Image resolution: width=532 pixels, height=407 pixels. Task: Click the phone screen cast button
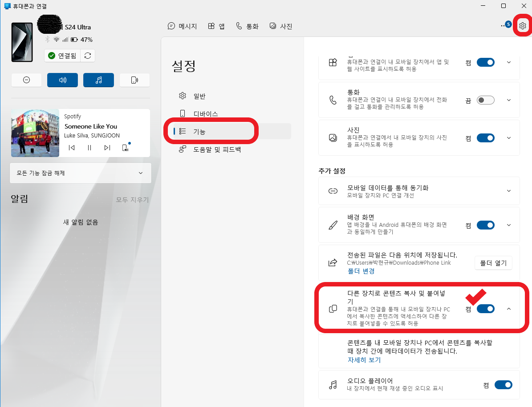(135, 80)
